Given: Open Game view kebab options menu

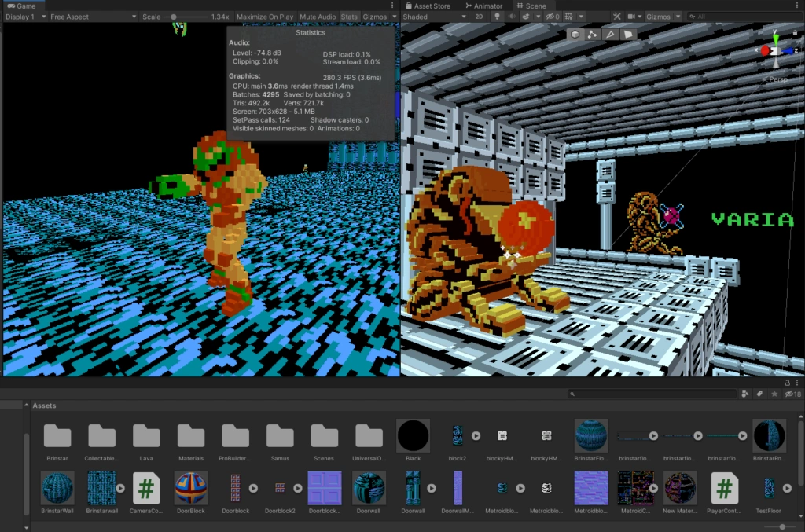Looking at the screenshot, I should pyautogui.click(x=392, y=6).
